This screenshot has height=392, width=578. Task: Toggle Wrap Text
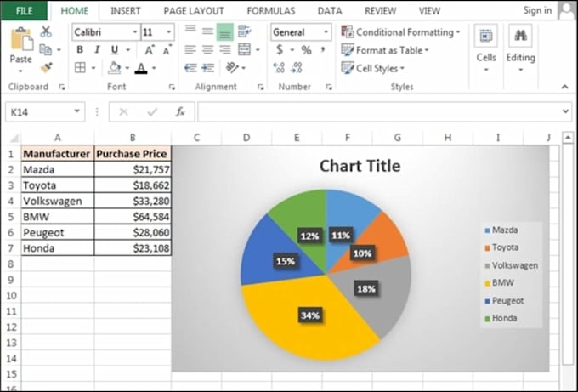click(x=245, y=31)
